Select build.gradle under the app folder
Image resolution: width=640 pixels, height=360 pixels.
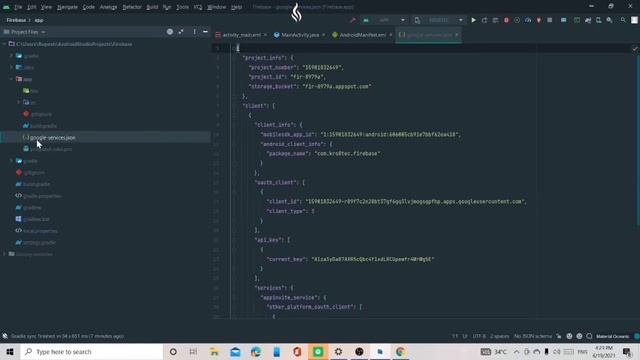[43, 126]
